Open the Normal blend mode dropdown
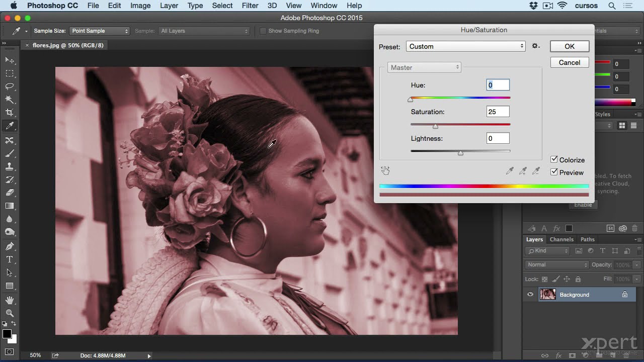Viewport: 644px width, 362px height. coord(556,264)
